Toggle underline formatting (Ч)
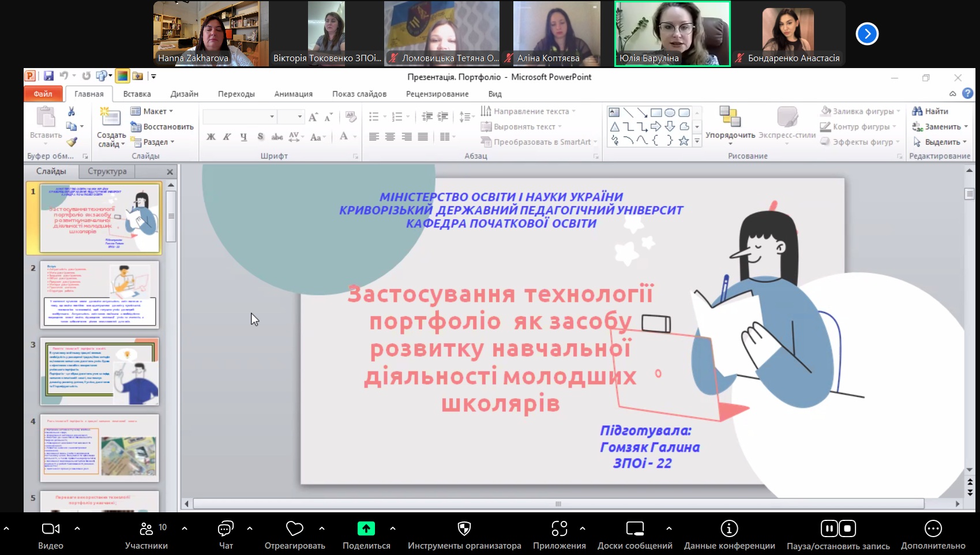 244,137
